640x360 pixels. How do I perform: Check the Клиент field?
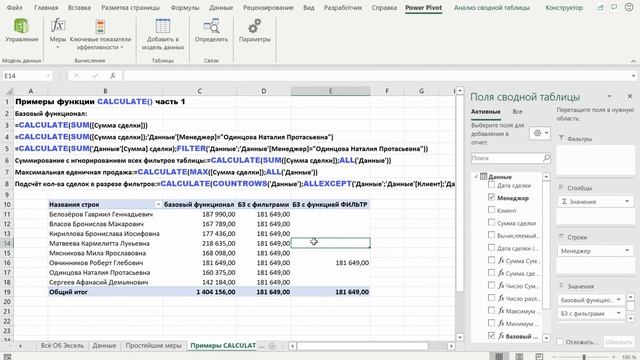(491, 210)
